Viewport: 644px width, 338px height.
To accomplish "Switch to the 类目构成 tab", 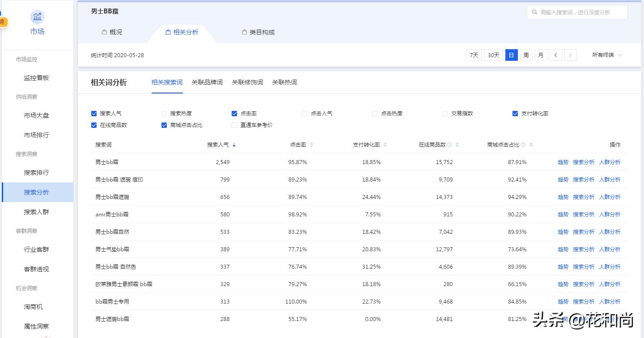I will [258, 32].
